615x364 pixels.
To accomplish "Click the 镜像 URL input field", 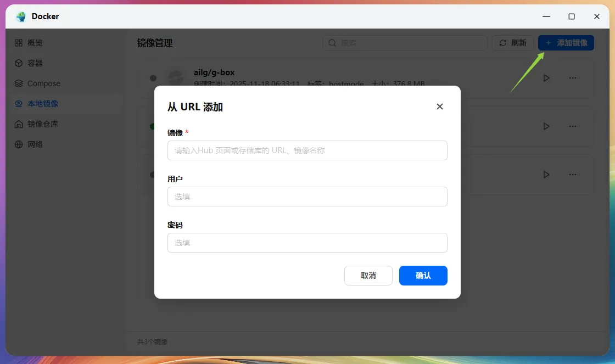I will tap(307, 150).
